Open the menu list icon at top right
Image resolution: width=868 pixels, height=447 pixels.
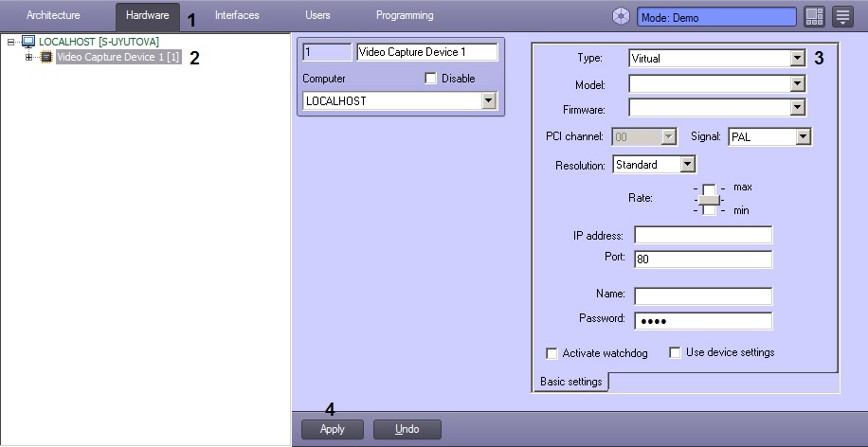(842, 17)
